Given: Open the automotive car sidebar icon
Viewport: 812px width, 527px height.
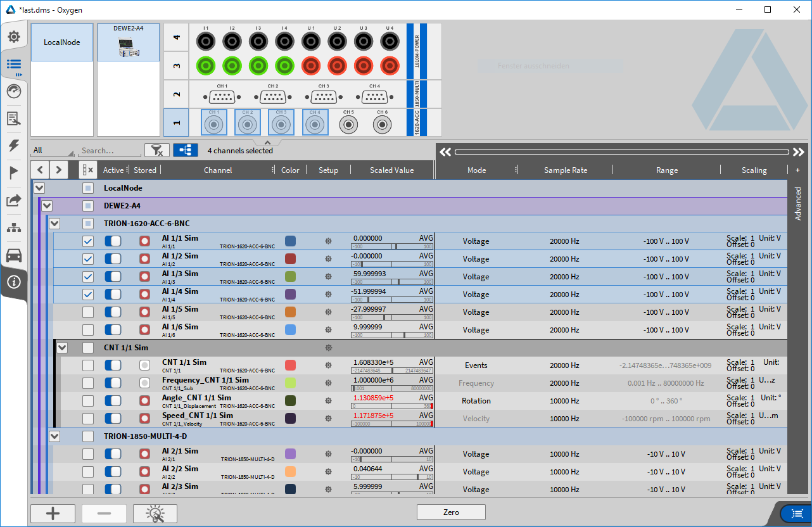Looking at the screenshot, I should pyautogui.click(x=13, y=255).
